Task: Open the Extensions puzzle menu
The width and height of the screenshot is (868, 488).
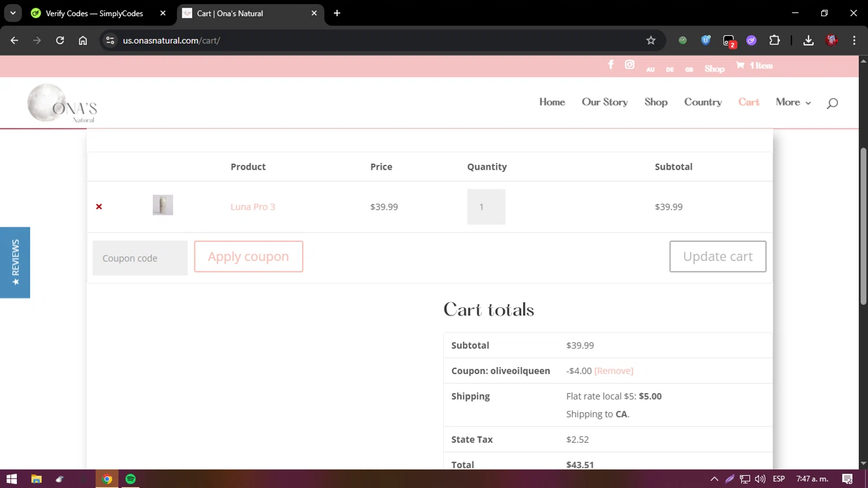Action: (774, 41)
